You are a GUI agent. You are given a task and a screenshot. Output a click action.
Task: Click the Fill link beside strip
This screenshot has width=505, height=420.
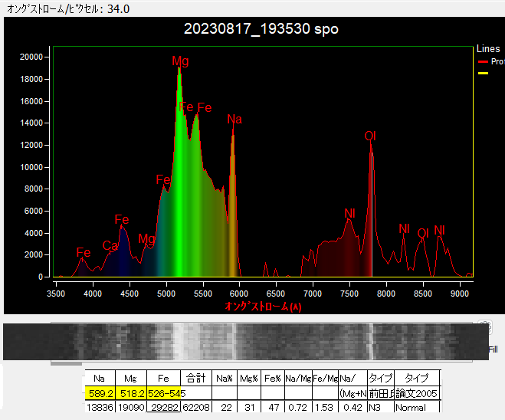click(494, 349)
